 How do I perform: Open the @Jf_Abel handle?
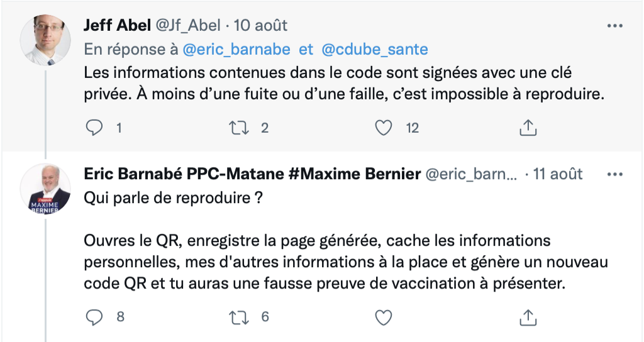(188, 25)
